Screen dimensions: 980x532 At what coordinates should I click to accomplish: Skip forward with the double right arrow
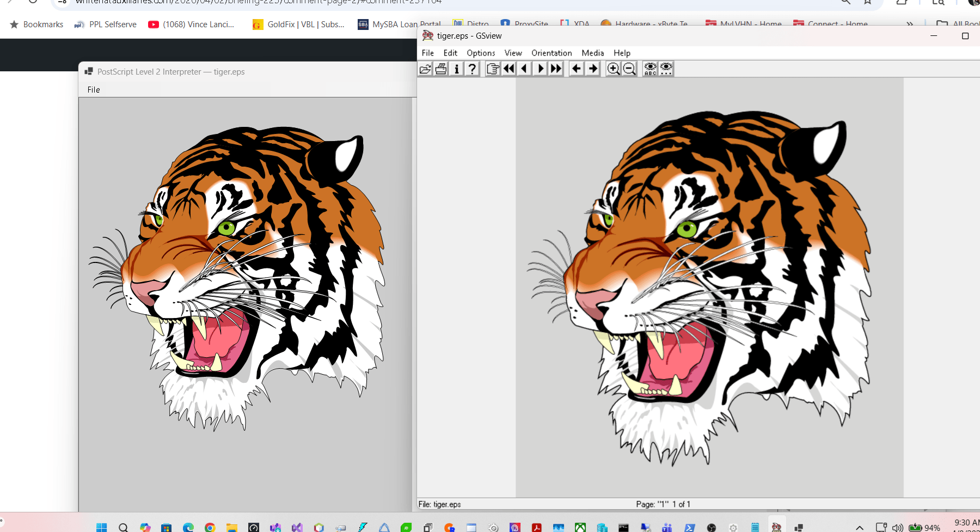tap(556, 69)
